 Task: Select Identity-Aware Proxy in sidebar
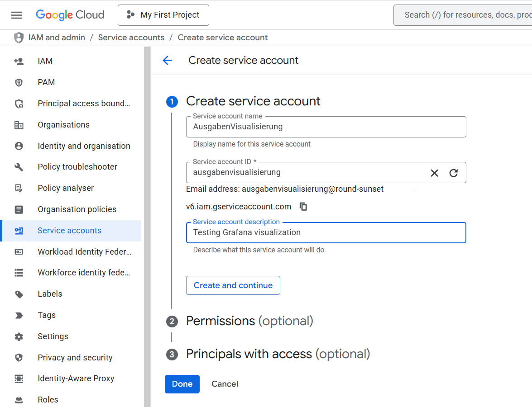point(76,379)
